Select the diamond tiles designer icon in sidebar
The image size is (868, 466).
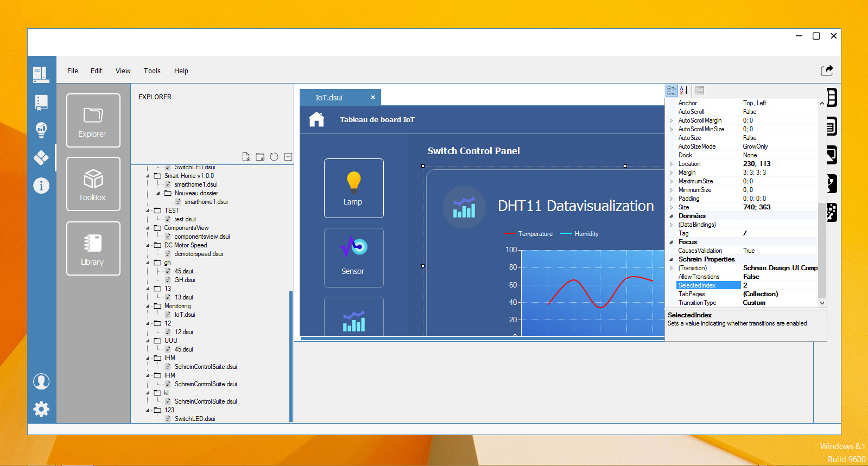(41, 157)
